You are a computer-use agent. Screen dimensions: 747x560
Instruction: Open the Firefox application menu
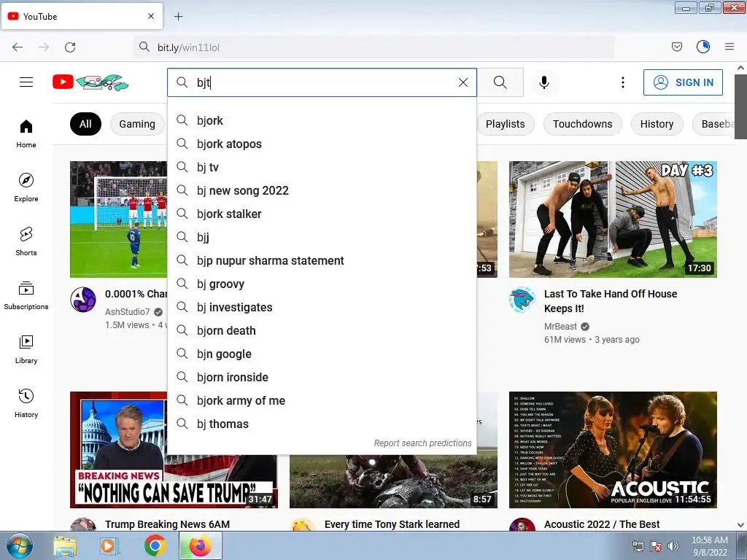pyautogui.click(x=729, y=47)
